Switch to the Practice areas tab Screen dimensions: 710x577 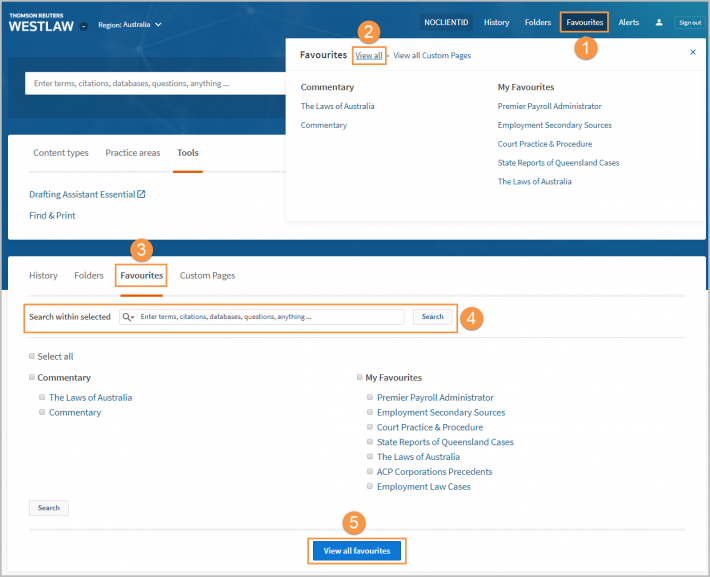(x=133, y=153)
